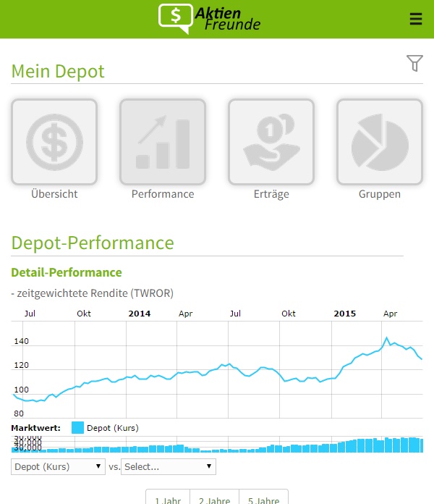Click the Erträge label
The image size is (434, 504).
pos(271,194)
